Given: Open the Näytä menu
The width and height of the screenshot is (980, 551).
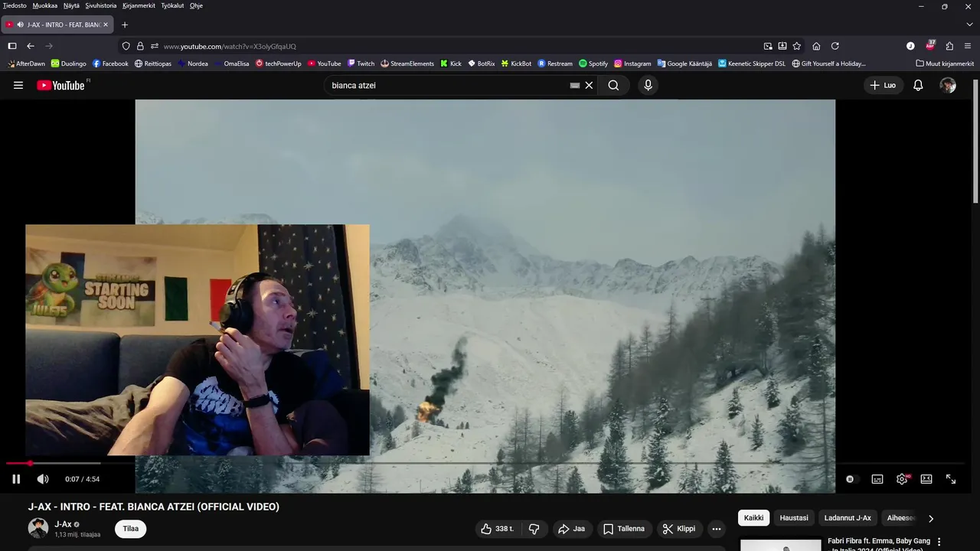Looking at the screenshot, I should (x=71, y=5).
